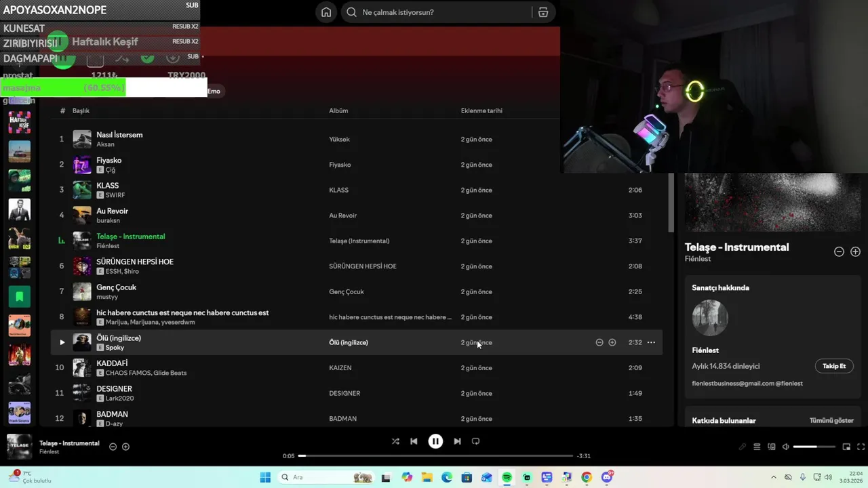The width and height of the screenshot is (868, 488).
Task: Select the 'Emo' filter chip
Action: coord(214,91)
